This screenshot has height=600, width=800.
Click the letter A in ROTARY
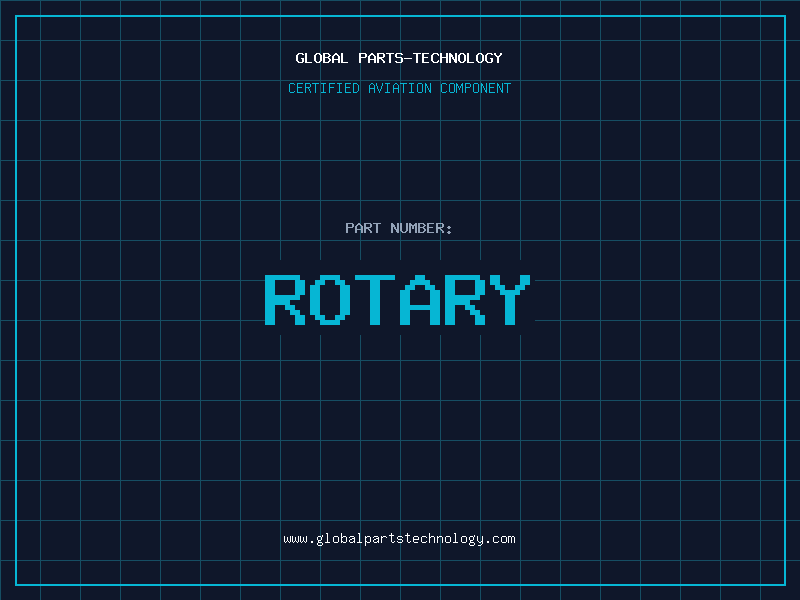420,300
